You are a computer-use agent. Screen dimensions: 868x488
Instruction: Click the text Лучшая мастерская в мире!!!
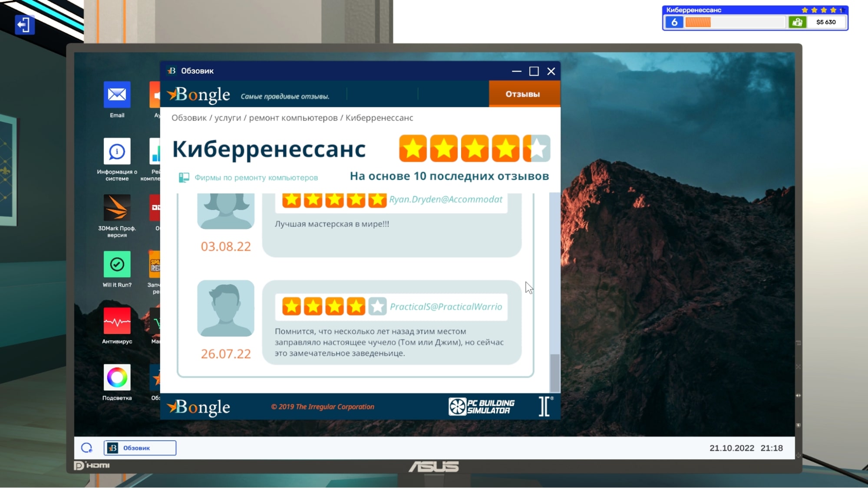click(x=332, y=224)
